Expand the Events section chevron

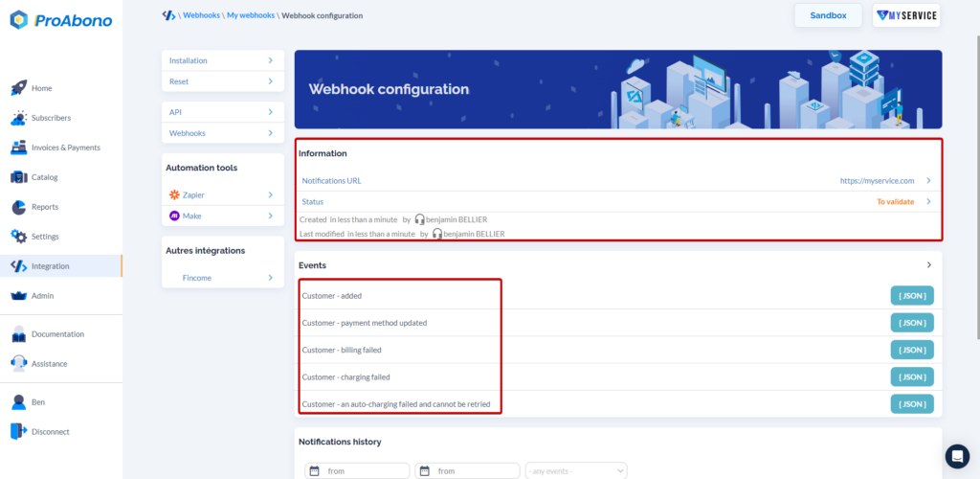929,265
